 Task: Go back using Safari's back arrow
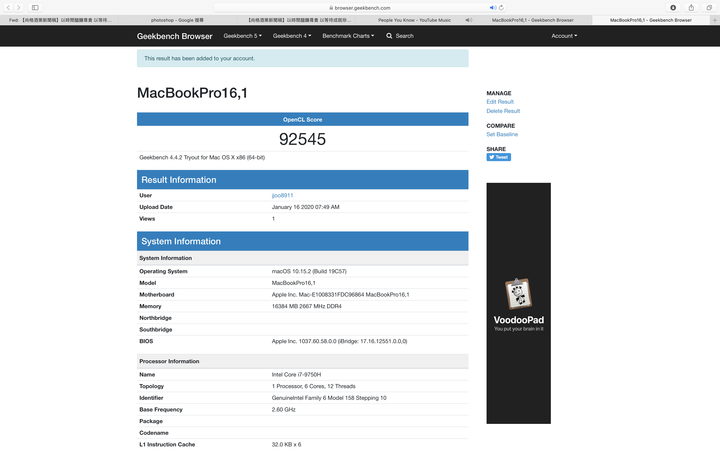(x=8, y=7)
